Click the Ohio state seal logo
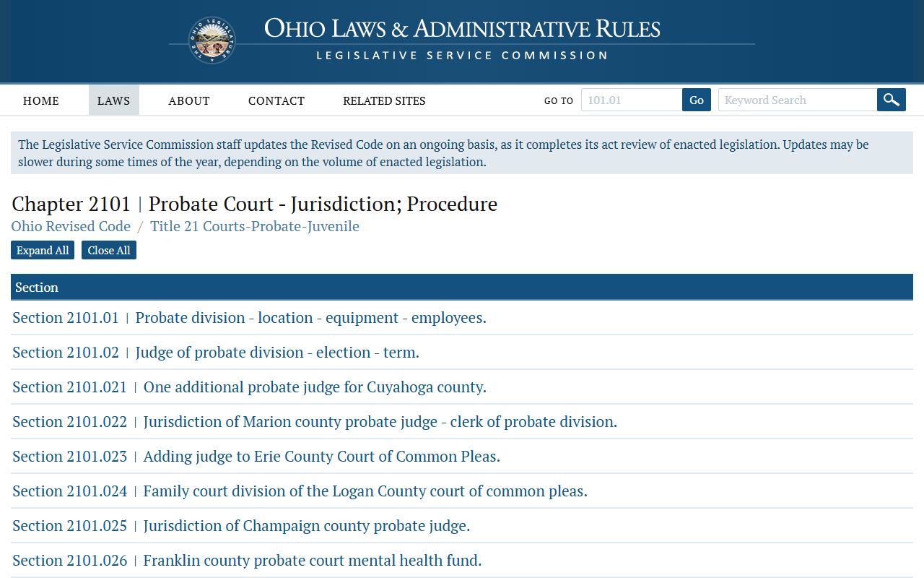The image size is (924, 578). point(212,40)
